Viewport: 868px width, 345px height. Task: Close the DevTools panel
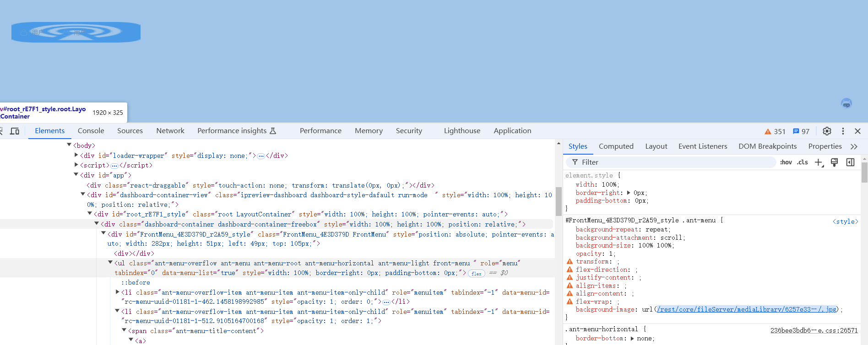pyautogui.click(x=857, y=131)
